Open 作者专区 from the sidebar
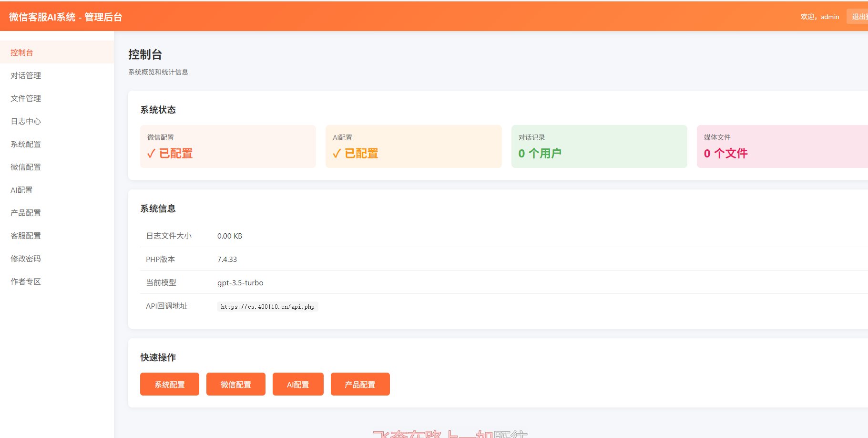The image size is (868, 438). (25, 282)
